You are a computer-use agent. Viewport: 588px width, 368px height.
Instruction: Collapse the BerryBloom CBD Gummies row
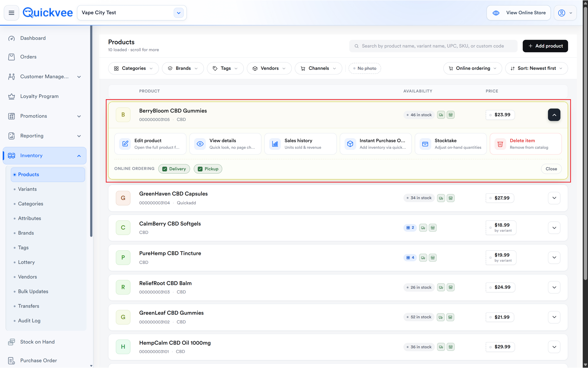pyautogui.click(x=554, y=115)
